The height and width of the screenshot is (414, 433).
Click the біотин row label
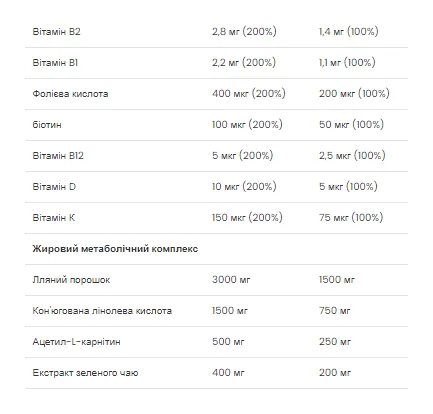coord(47,125)
